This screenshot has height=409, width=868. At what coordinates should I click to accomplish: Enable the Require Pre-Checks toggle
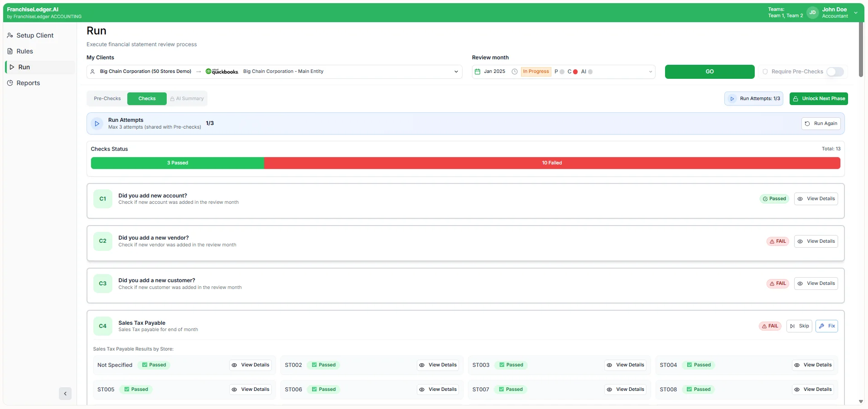(x=835, y=72)
